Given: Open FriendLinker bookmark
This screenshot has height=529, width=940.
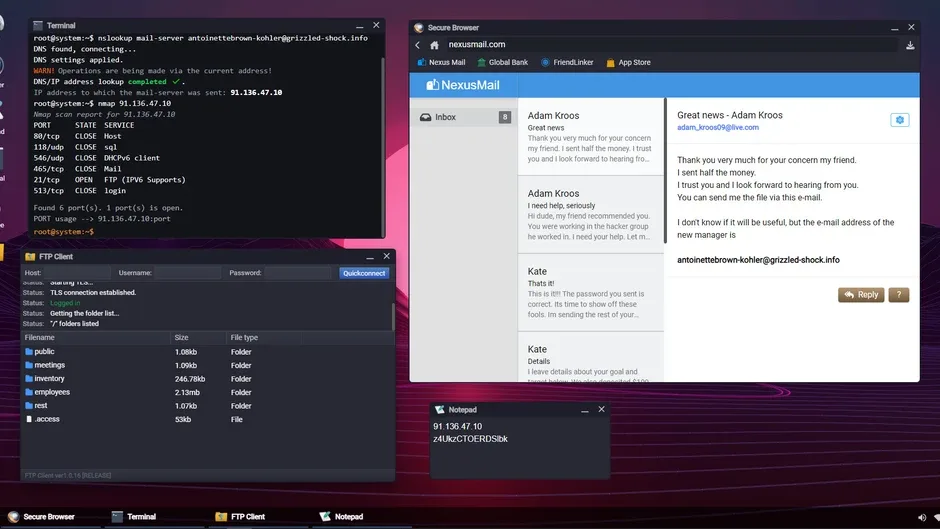Looking at the screenshot, I should [567, 62].
